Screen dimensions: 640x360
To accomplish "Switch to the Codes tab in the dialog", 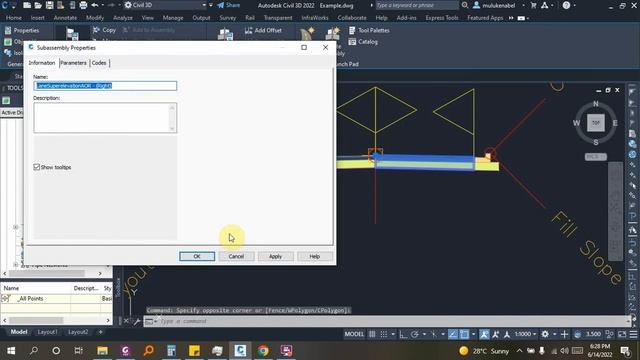I will click(99, 63).
